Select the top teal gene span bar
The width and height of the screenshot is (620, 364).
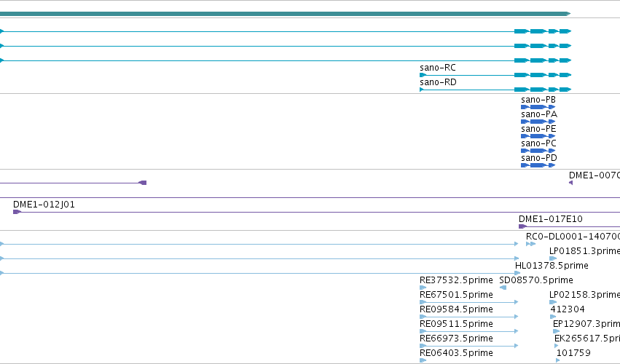(285, 14)
